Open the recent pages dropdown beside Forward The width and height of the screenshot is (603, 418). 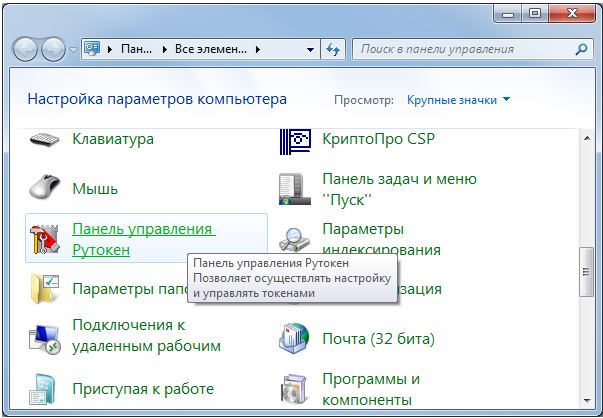73,50
